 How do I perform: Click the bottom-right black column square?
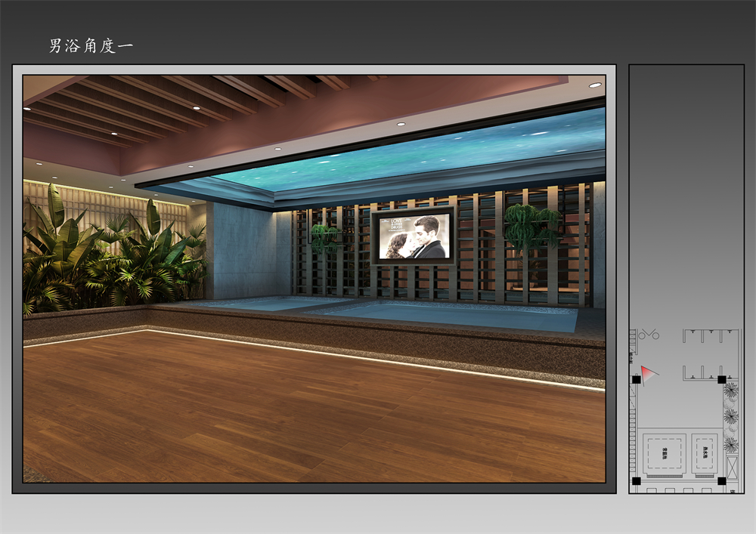pyautogui.click(x=722, y=480)
